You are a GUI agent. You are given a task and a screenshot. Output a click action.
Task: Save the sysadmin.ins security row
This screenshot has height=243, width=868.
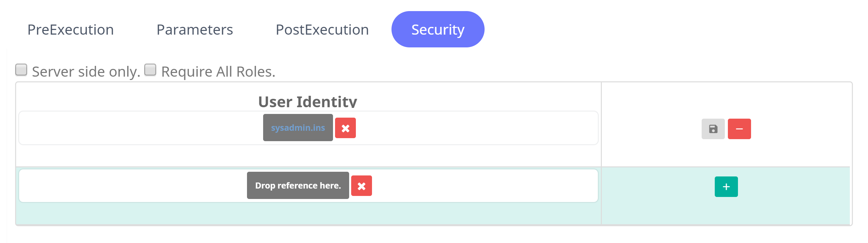click(x=713, y=129)
